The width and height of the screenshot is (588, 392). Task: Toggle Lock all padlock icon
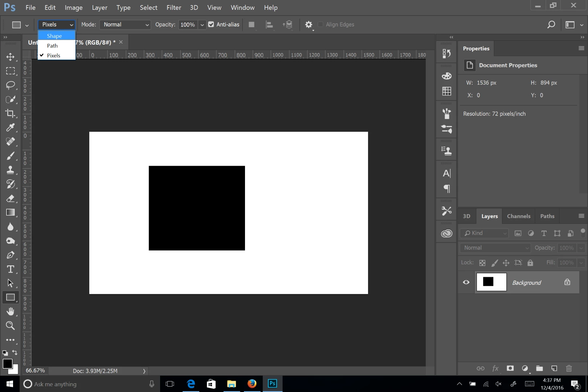pos(530,263)
